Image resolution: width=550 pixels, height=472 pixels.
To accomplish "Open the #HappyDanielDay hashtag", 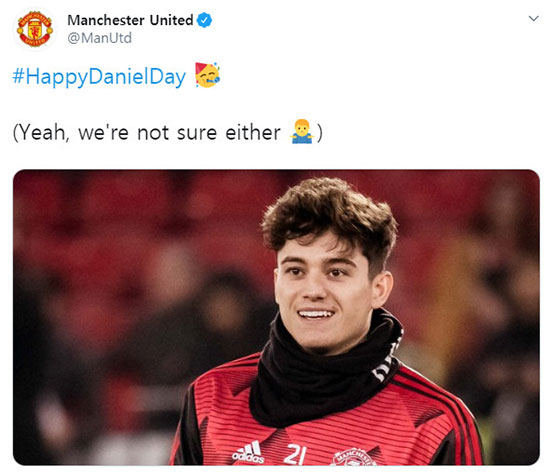I will pos(99,77).
